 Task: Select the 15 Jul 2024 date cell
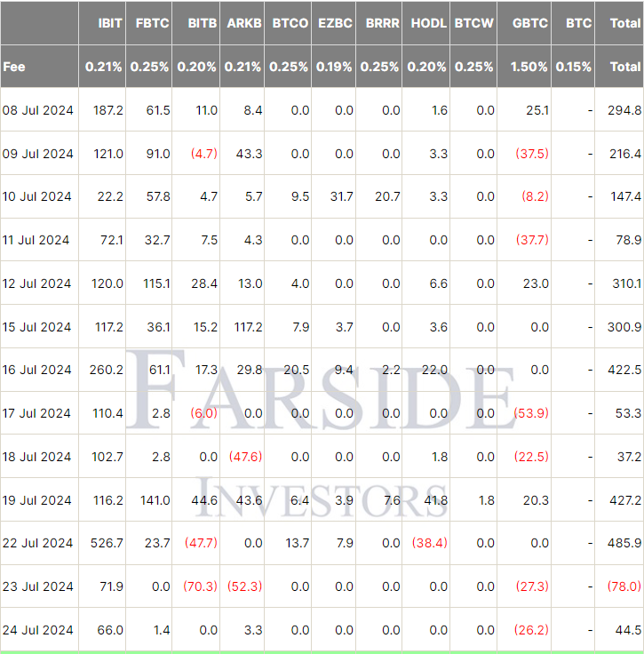(36, 327)
